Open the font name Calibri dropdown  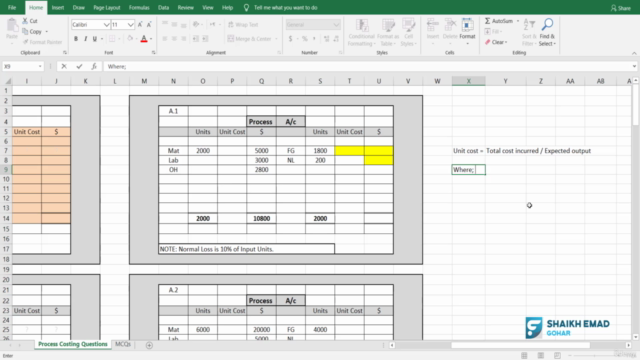[x=107, y=24]
